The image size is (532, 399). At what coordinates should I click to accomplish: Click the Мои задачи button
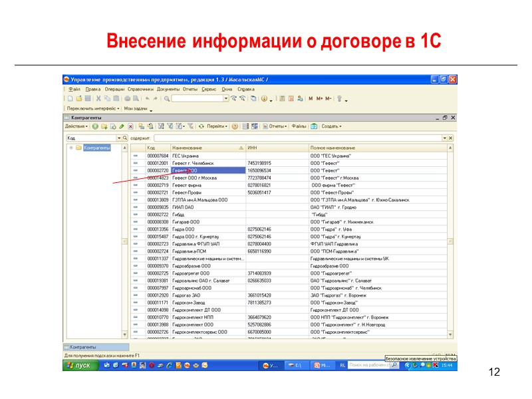[x=136, y=108]
